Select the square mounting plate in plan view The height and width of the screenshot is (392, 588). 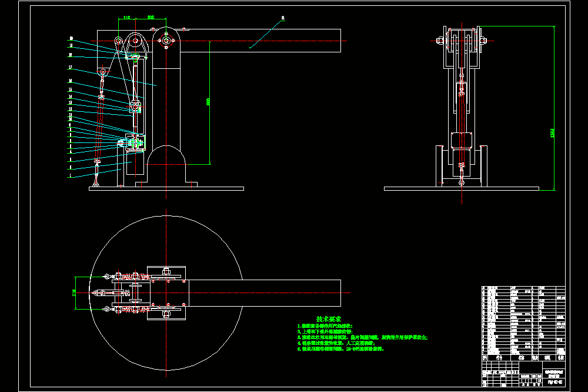(166, 293)
